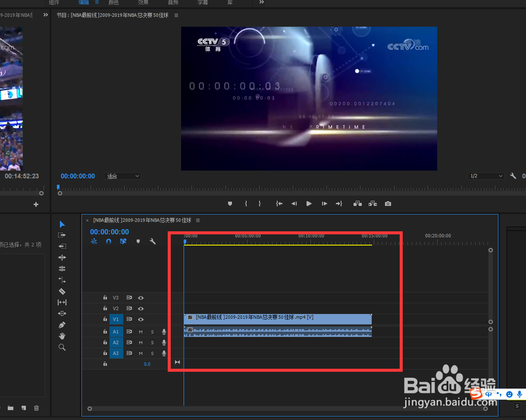Open 编辑 workspace menu icon

pos(97,2)
